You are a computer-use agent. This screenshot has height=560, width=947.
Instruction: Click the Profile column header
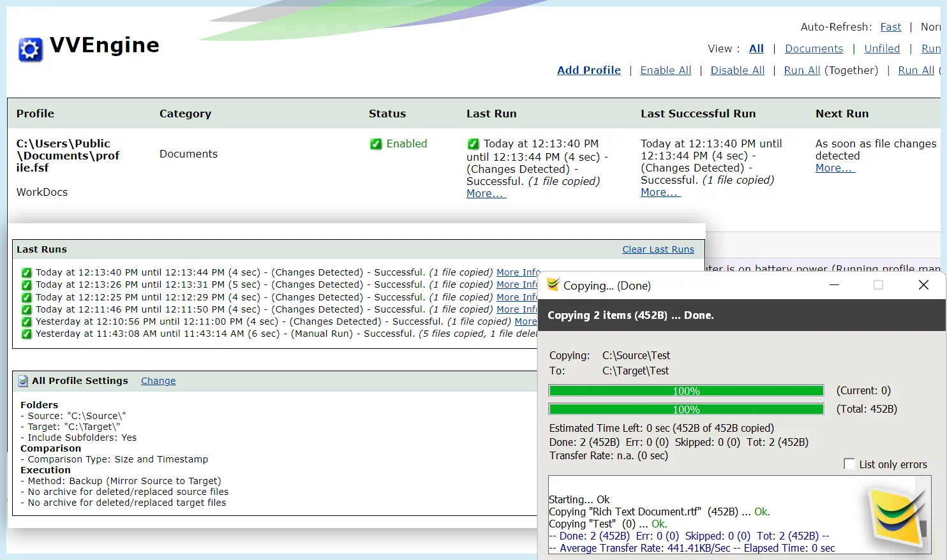35,114
